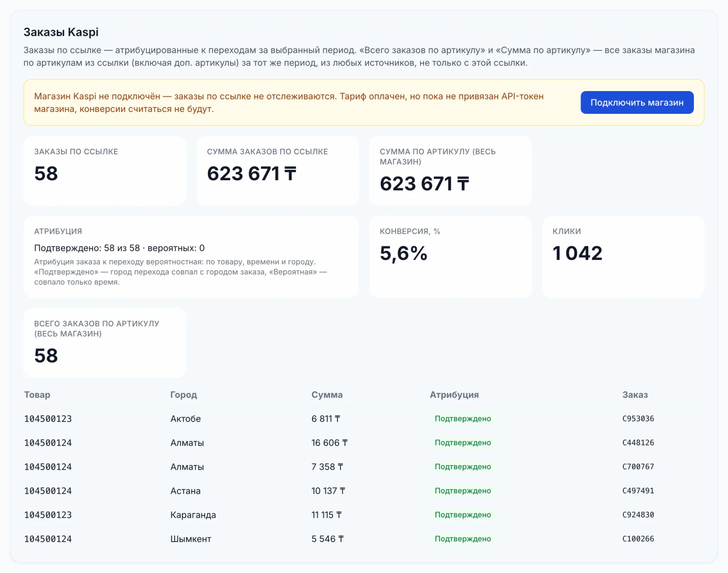This screenshot has height=573, width=728.
Task: Click the «Заказ» column header
Action: click(x=635, y=395)
